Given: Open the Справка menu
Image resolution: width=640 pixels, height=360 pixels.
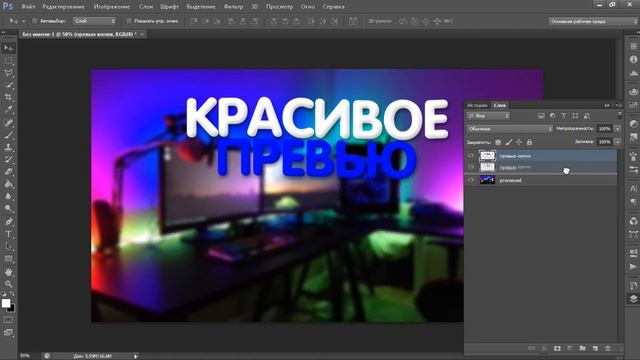Looking at the screenshot, I should (x=333, y=7).
